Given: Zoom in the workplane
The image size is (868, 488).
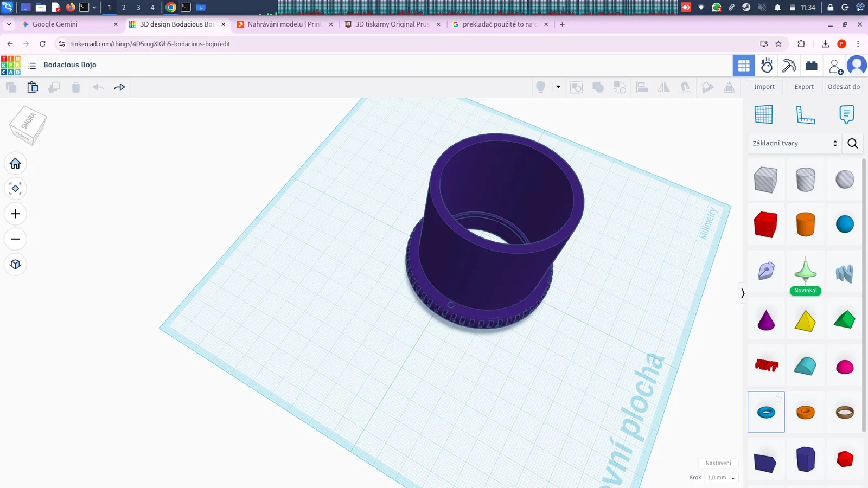Looking at the screenshot, I should (x=15, y=214).
